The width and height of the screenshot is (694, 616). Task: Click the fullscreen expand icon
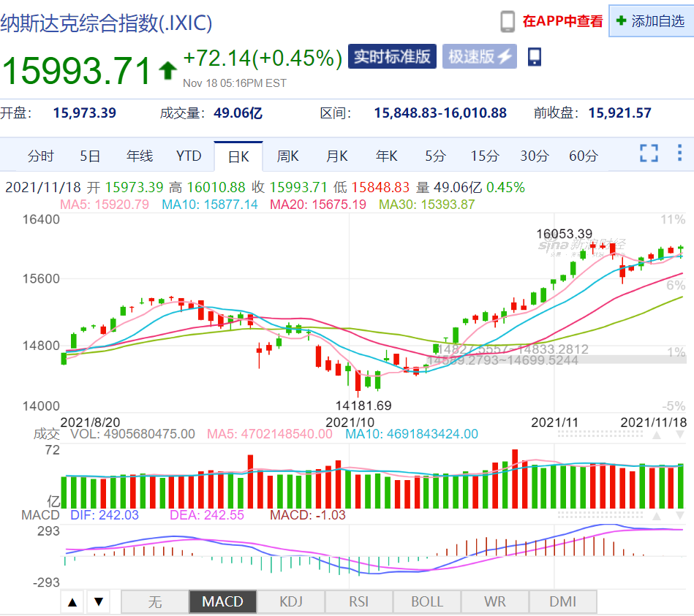(x=649, y=153)
